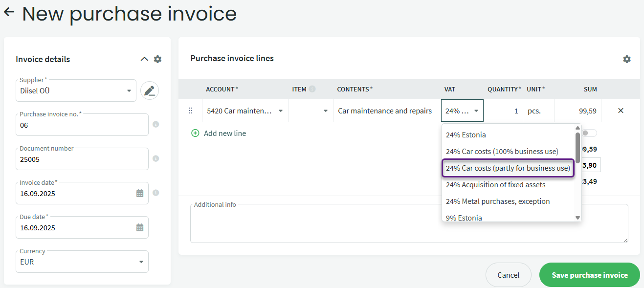Click the info icon beside Document number
The height and width of the screenshot is (288, 644).
pos(156,158)
